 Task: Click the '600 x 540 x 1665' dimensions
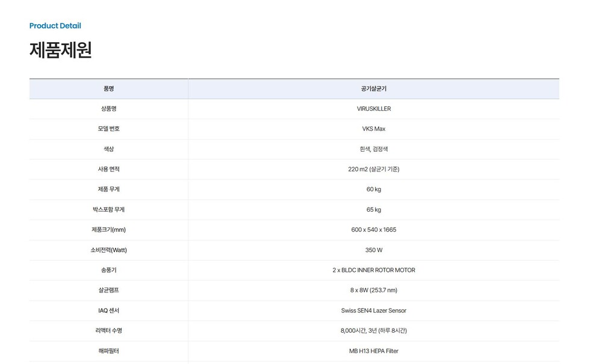tap(373, 230)
